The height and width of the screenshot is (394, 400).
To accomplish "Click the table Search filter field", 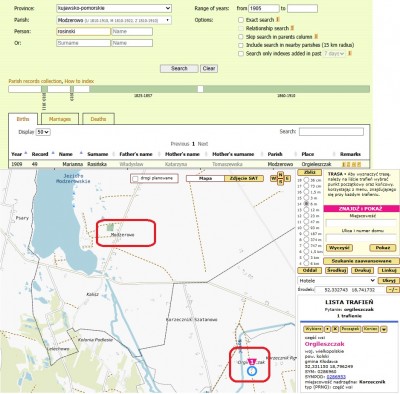I will pyautogui.click(x=331, y=132).
